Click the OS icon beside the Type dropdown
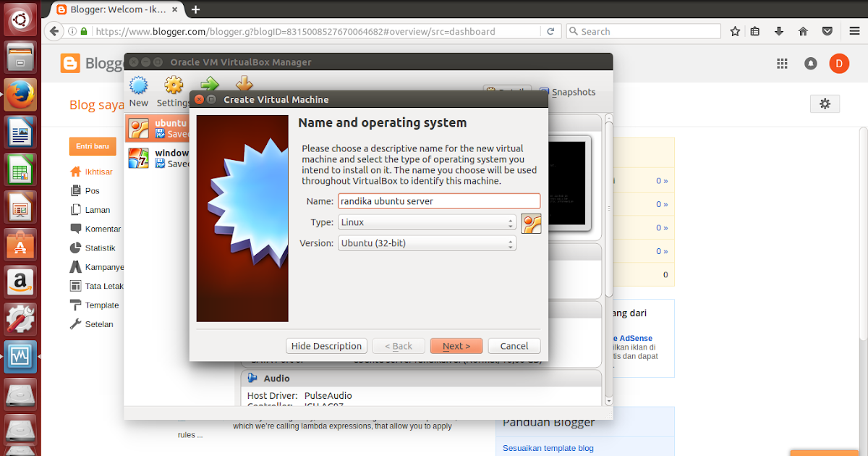Image resolution: width=868 pixels, height=456 pixels. [x=532, y=223]
